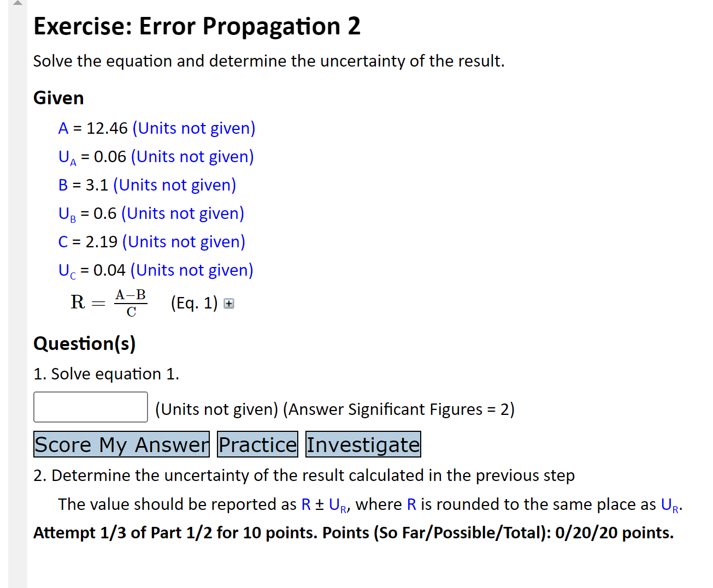Screen dimensions: 713x588
Task: Open the Units not given link beside C = 2.19
Action: click(184, 241)
